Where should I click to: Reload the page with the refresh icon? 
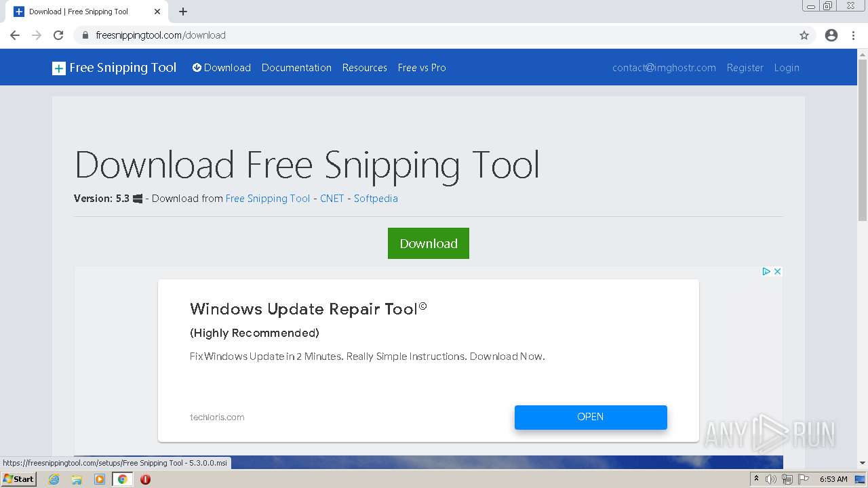[58, 35]
